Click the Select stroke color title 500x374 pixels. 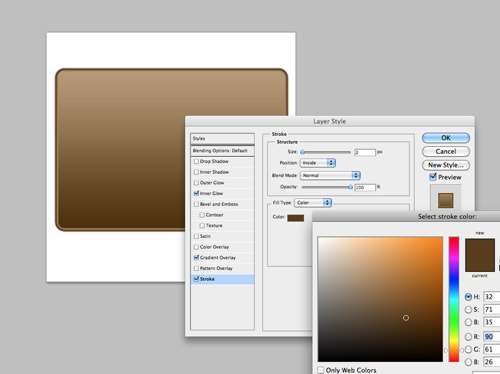[x=447, y=217]
